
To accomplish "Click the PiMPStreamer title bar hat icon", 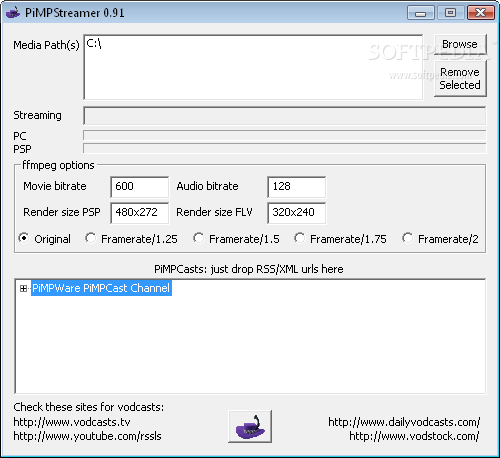I will coord(13,13).
